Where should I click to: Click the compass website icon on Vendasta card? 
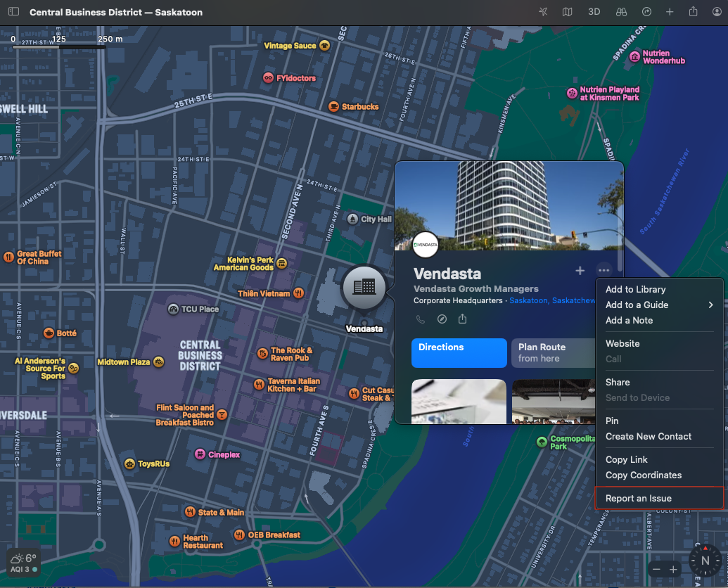click(442, 319)
